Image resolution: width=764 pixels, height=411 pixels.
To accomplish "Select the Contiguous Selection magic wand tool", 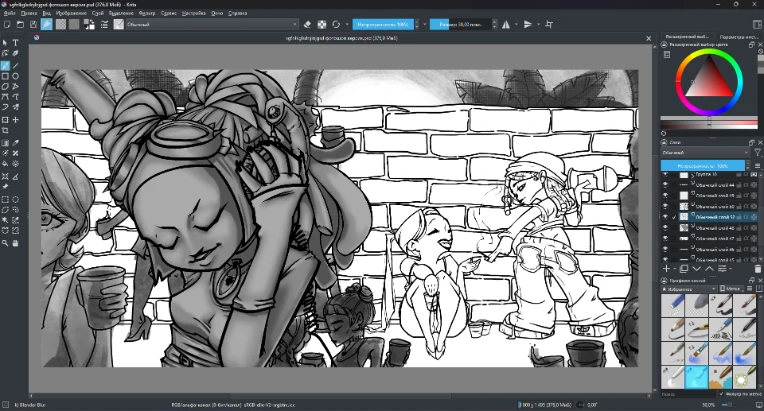I will 5,220.
